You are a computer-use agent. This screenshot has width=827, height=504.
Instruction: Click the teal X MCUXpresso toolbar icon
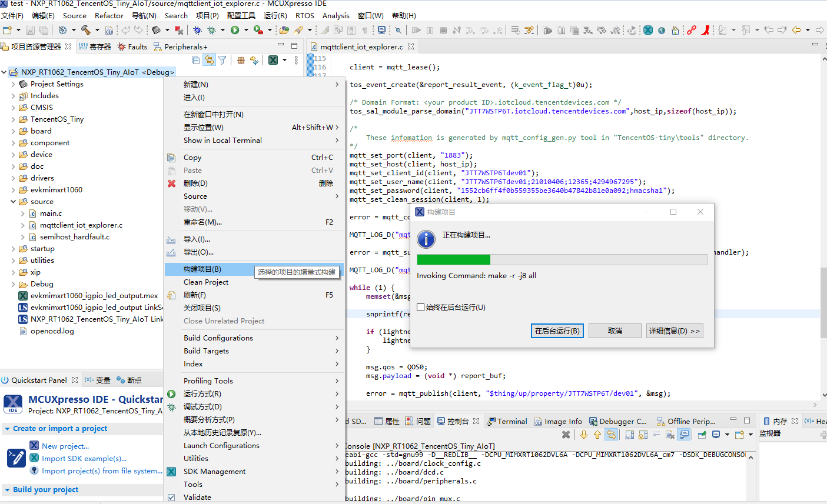click(x=648, y=30)
